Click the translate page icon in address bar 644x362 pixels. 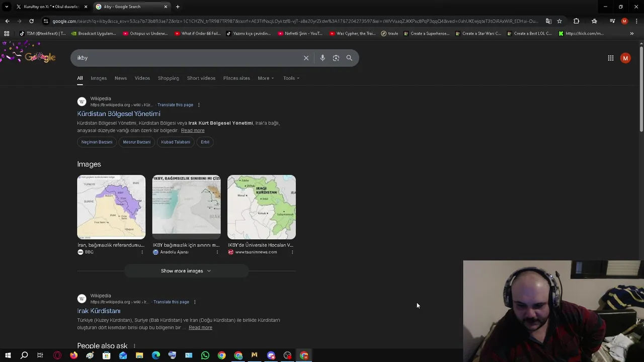point(548,21)
